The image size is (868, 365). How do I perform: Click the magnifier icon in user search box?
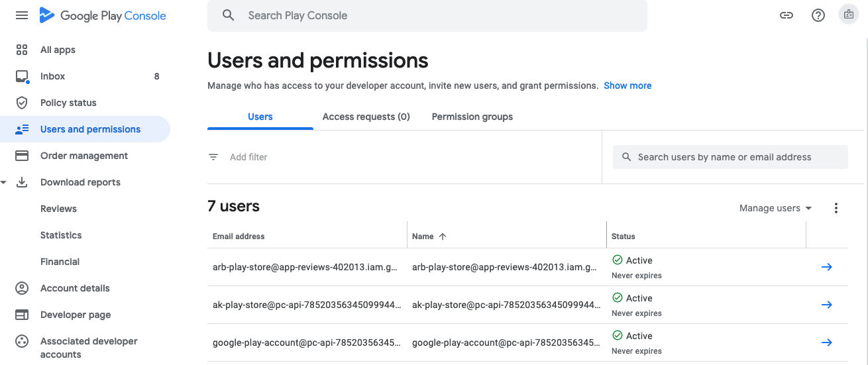tap(627, 157)
